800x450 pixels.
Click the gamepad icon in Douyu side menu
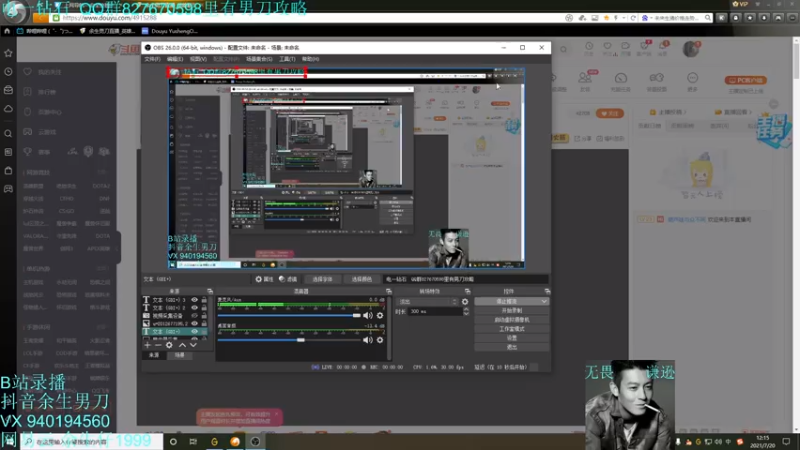[x=28, y=132]
